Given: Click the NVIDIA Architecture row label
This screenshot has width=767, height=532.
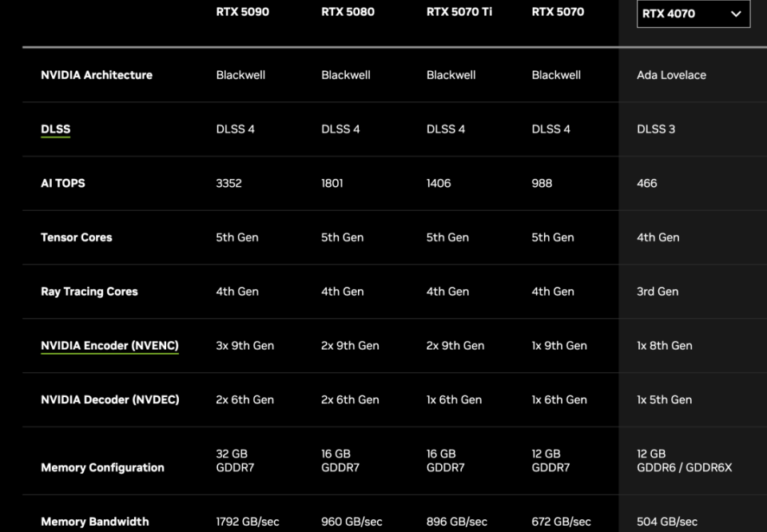Looking at the screenshot, I should [97, 75].
